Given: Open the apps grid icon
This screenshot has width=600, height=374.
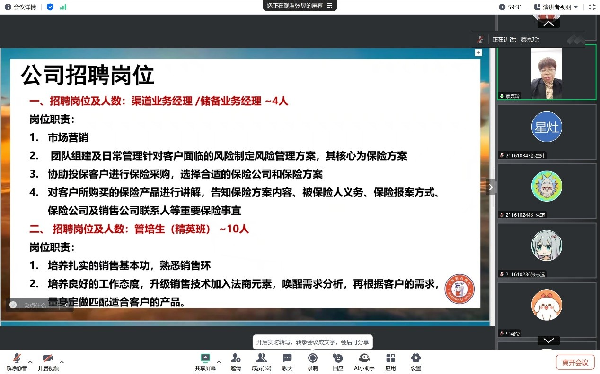Looking at the screenshot, I should click(391, 361).
